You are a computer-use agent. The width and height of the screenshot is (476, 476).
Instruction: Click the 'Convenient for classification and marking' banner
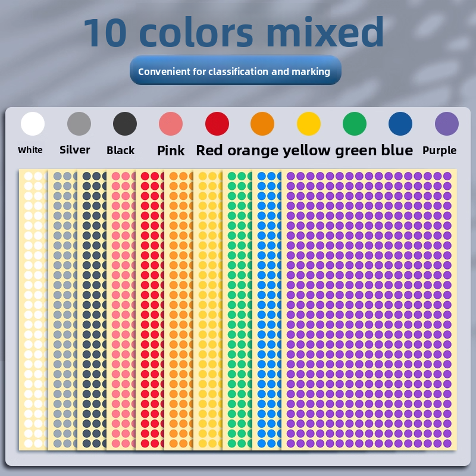(235, 71)
